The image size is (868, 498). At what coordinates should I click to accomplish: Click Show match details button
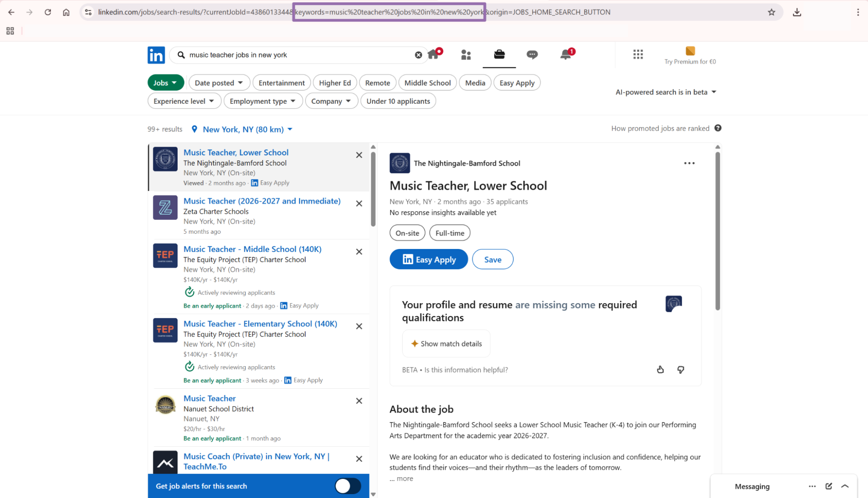[446, 344]
